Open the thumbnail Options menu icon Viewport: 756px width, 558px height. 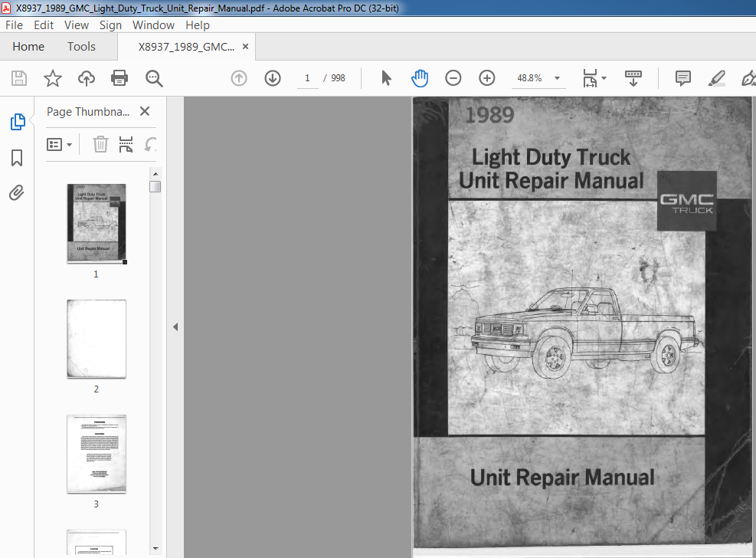pyautogui.click(x=59, y=144)
